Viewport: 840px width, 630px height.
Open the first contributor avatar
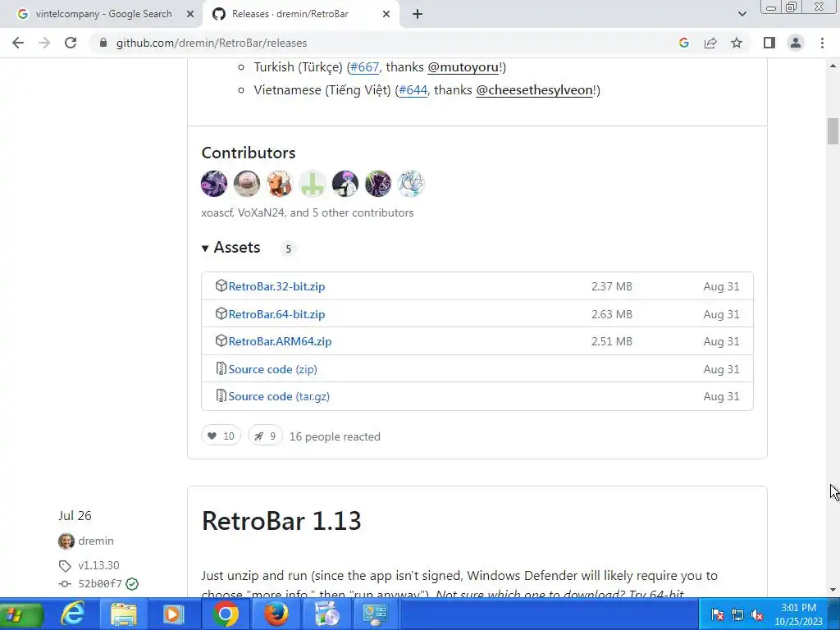point(214,184)
